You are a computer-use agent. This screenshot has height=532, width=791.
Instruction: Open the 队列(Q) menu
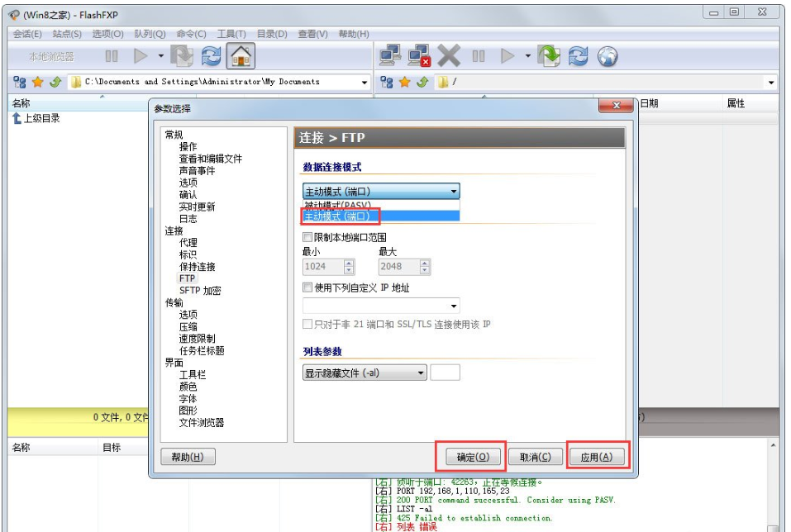150,34
